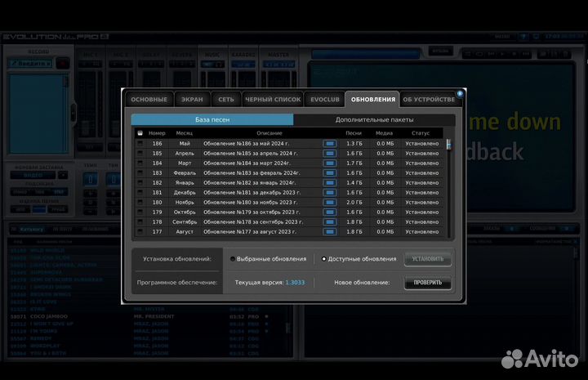
Task: Switch to "Дополнительные пакеты" sub-tab
Action: (x=368, y=119)
